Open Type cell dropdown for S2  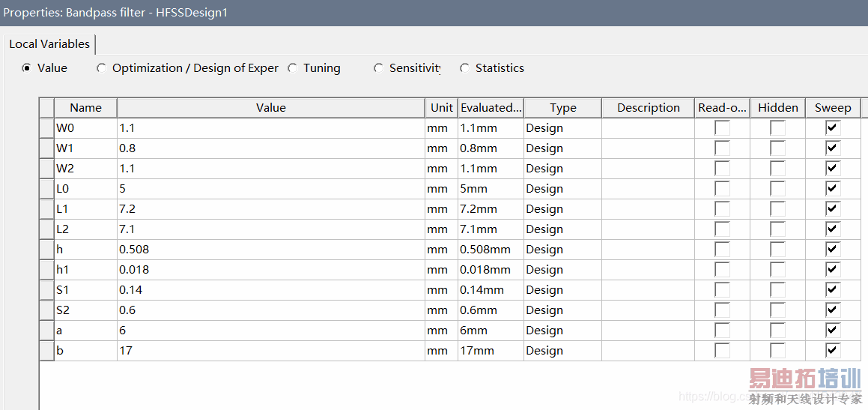562,310
